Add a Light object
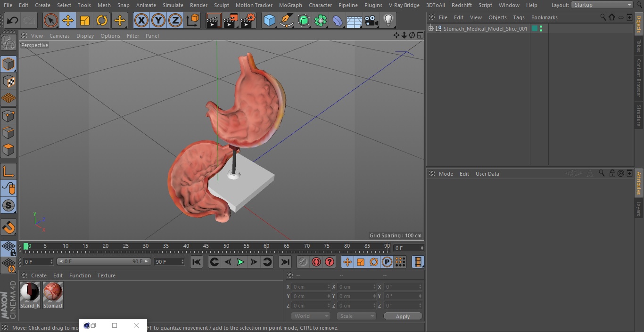644x332 pixels. (388, 20)
